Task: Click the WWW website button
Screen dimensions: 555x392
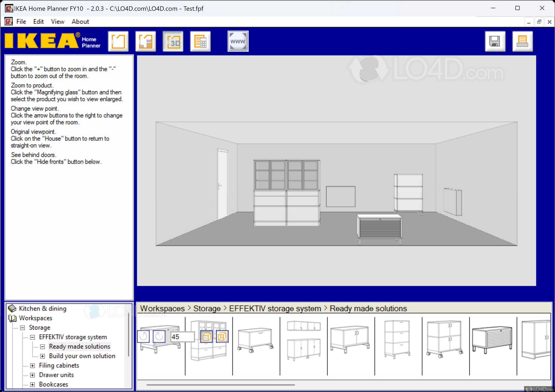Action: (238, 41)
